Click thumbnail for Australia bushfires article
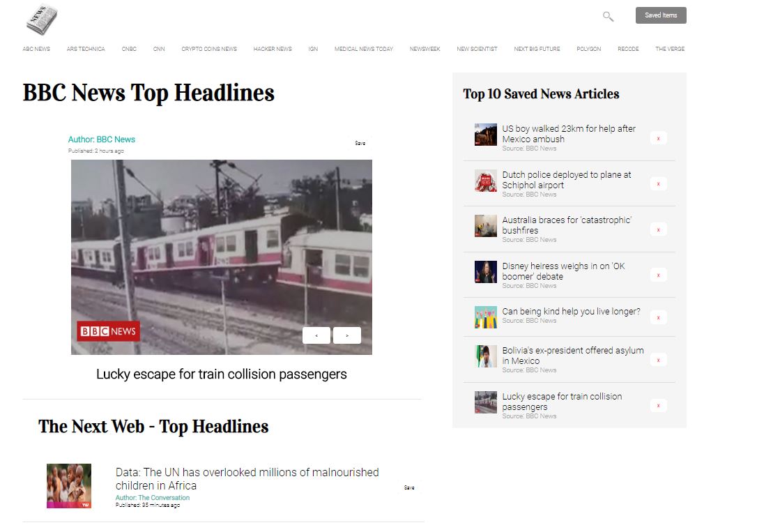The height and width of the screenshot is (532, 757). [x=486, y=226]
